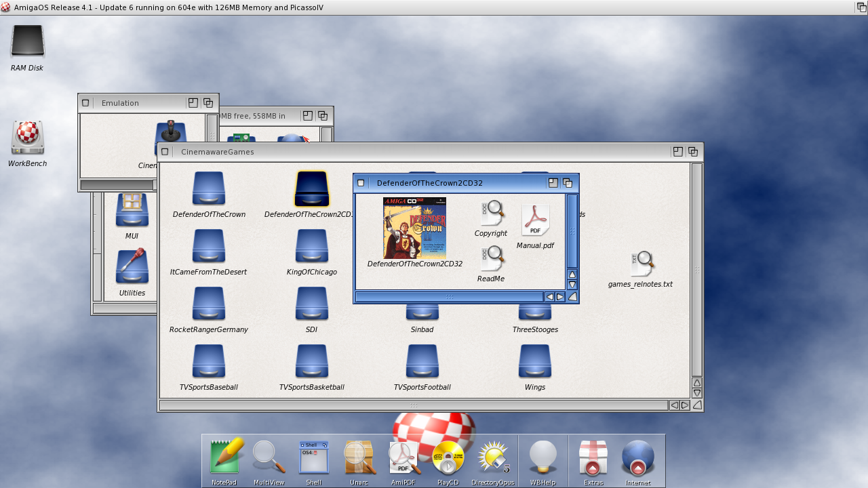This screenshot has height=488, width=868.
Task: Click the Workbench screen depth gadget
Action: point(861,7)
